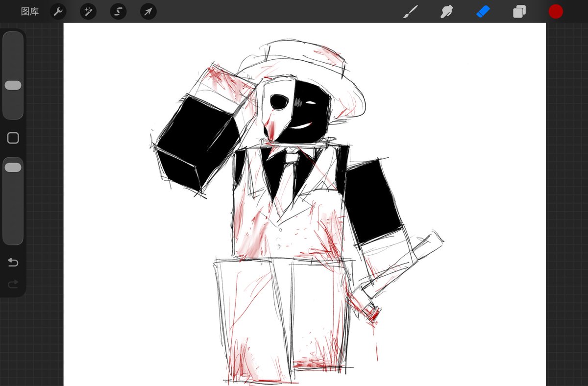The width and height of the screenshot is (588, 386).
Task: Select the Smudge tool
Action: pyautogui.click(x=446, y=12)
